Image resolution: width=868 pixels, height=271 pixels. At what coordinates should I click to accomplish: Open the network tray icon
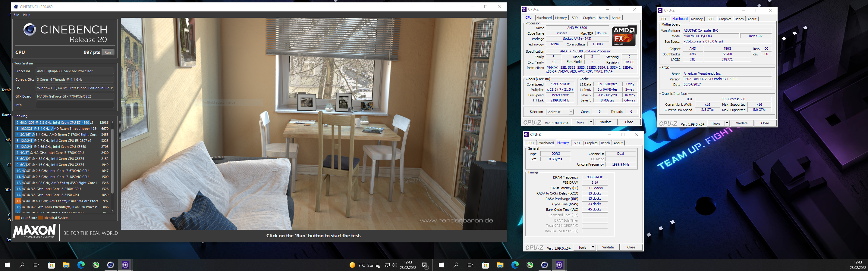coord(388,265)
